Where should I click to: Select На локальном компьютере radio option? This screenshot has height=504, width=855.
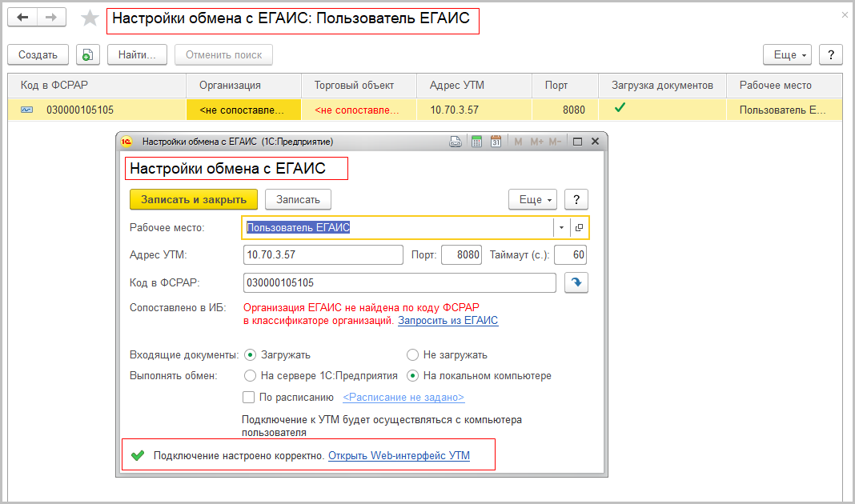[413, 375]
